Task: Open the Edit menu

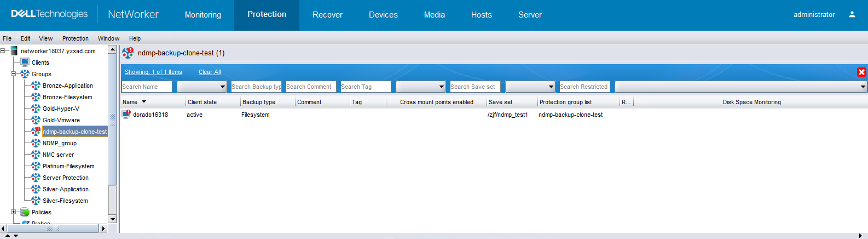Action: coord(25,38)
